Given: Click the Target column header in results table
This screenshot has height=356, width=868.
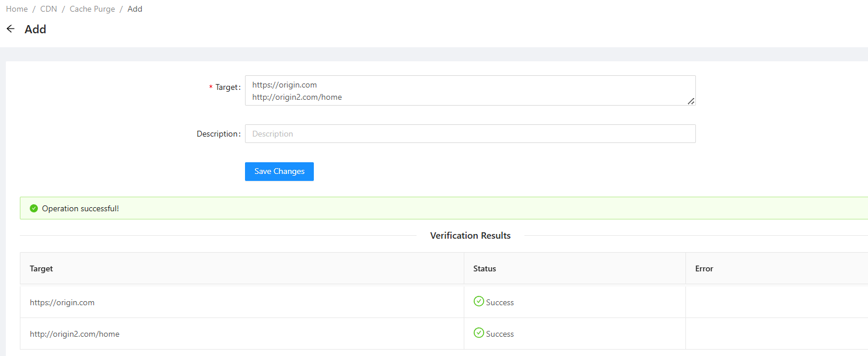Looking at the screenshot, I should pyautogui.click(x=41, y=268).
